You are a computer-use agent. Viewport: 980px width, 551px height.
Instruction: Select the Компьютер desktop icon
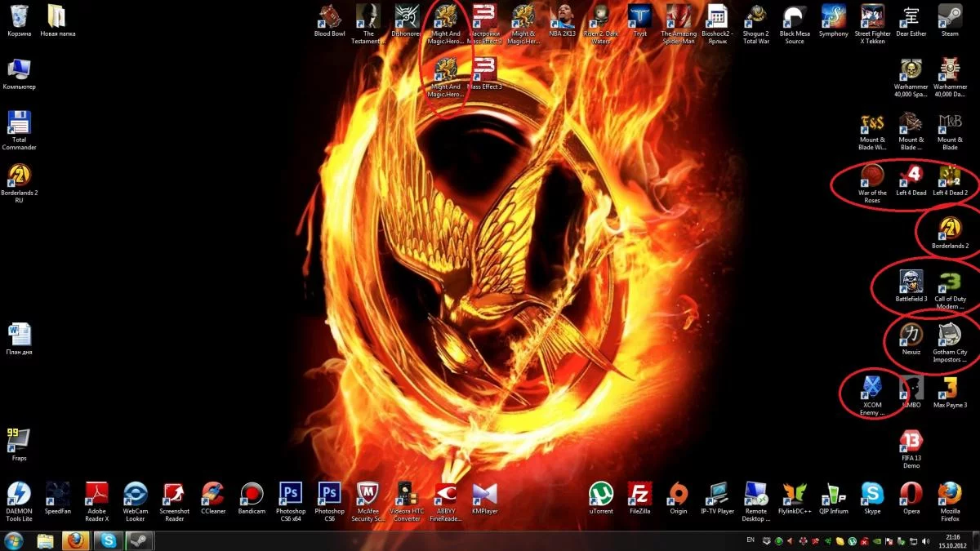20,74
